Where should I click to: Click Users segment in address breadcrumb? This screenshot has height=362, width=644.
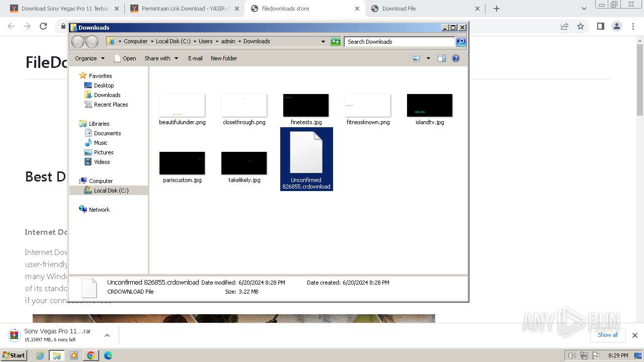click(x=205, y=41)
